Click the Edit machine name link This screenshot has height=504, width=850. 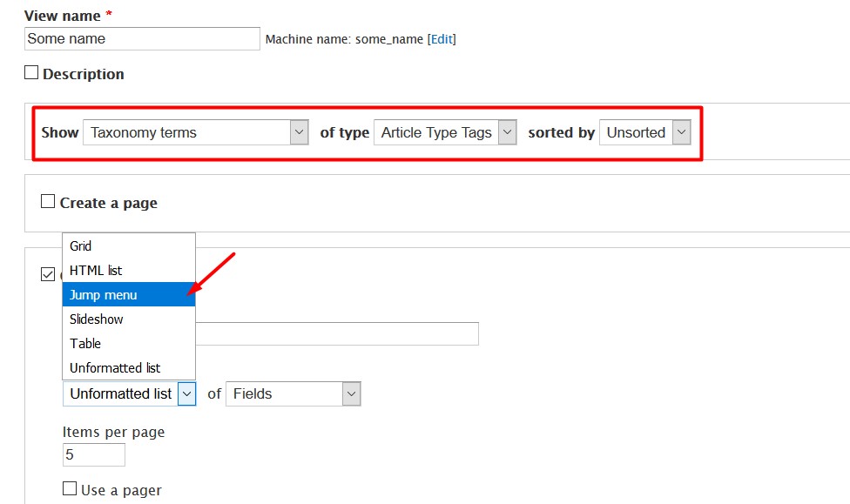click(x=442, y=39)
